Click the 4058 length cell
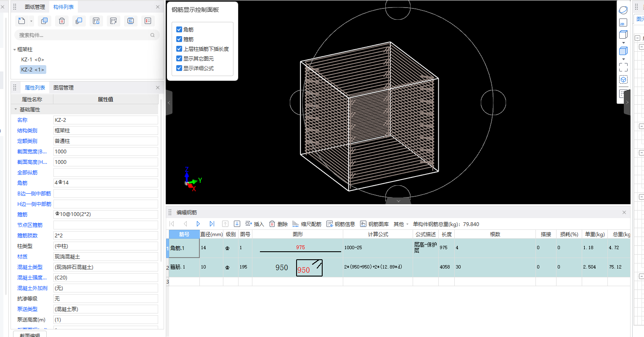The image size is (644, 337). pyautogui.click(x=446, y=267)
